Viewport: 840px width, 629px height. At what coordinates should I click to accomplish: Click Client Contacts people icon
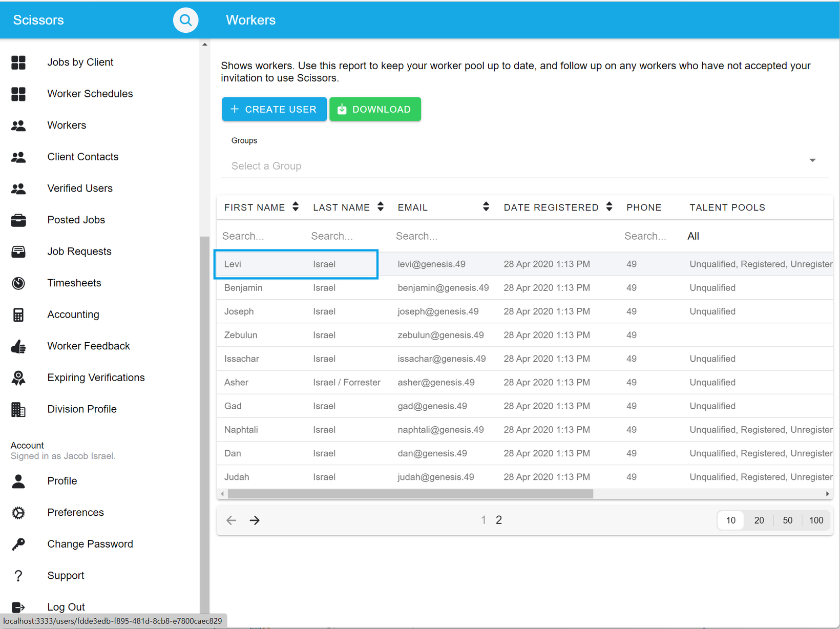(x=18, y=157)
